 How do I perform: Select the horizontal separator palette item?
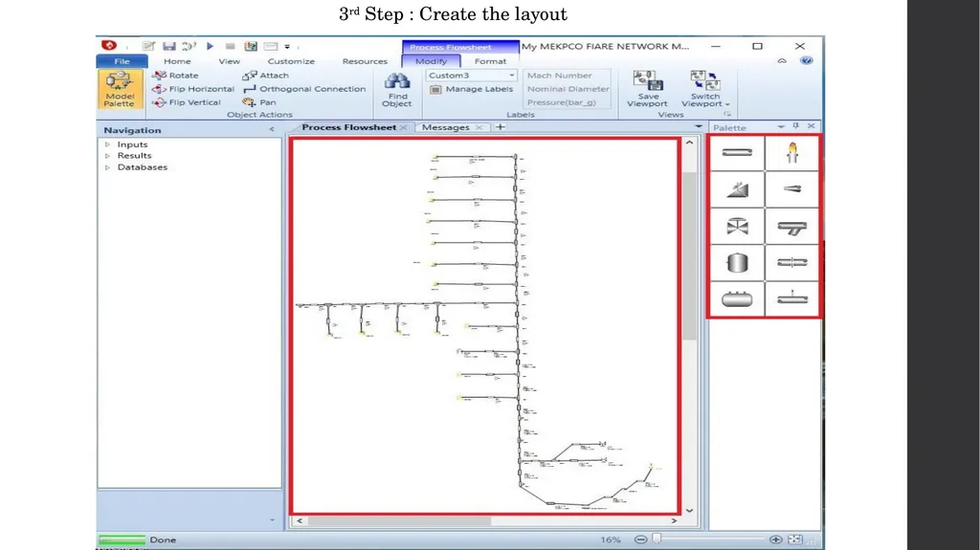pyautogui.click(x=738, y=298)
